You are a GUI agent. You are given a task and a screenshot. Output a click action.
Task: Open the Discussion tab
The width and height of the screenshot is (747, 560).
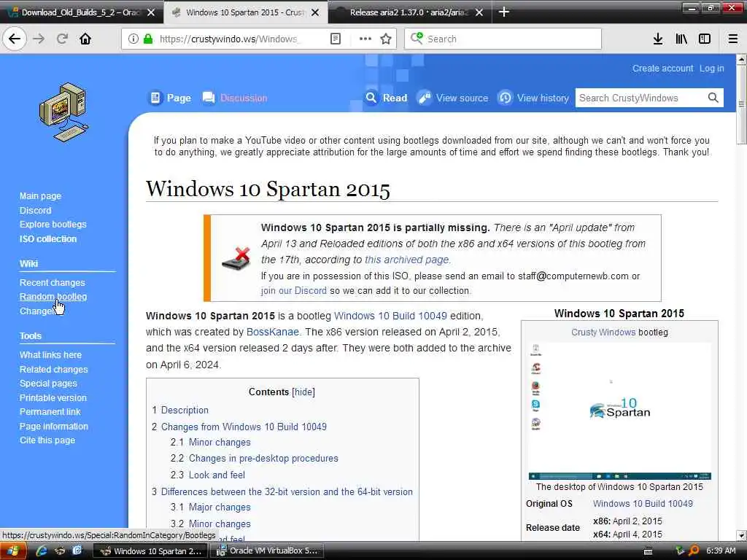[x=235, y=98]
